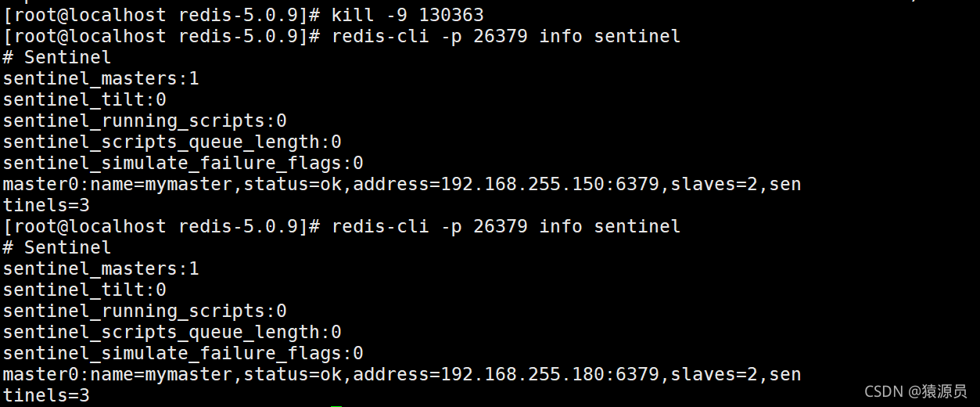This screenshot has width=980, height=407.
Task: Click the first sentinel_tilt:0 line
Action: pyautogui.click(x=84, y=99)
